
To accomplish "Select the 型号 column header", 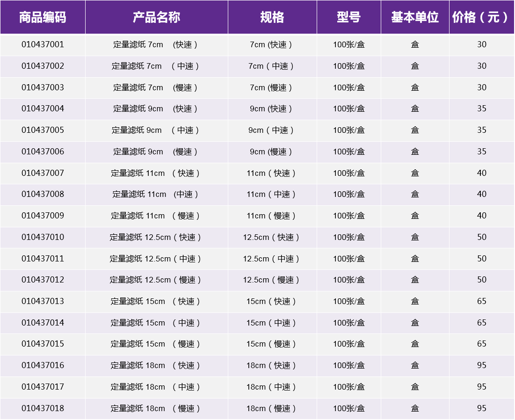I will tap(349, 17).
